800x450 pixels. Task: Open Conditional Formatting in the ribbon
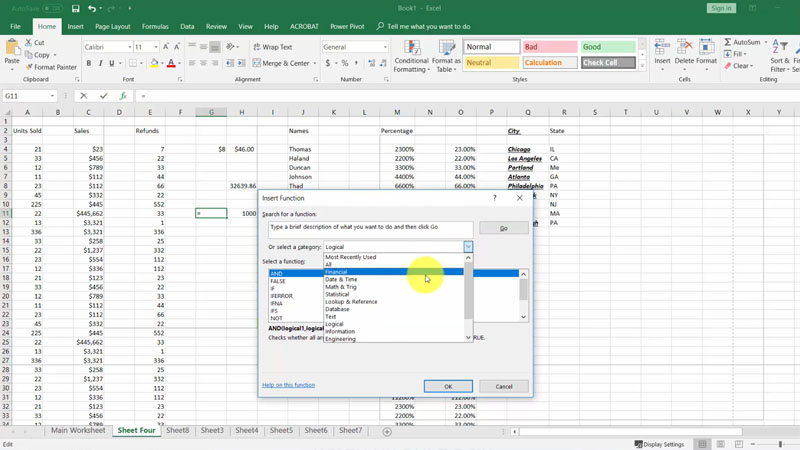(411, 56)
